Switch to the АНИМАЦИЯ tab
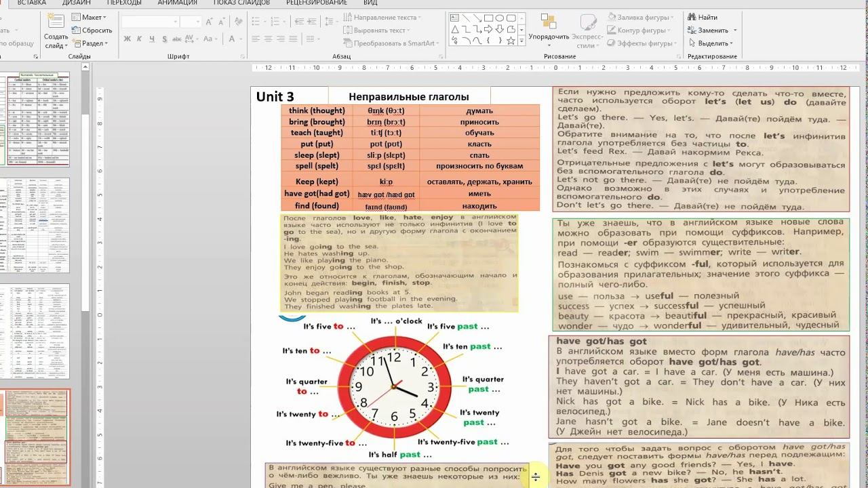 (x=178, y=3)
